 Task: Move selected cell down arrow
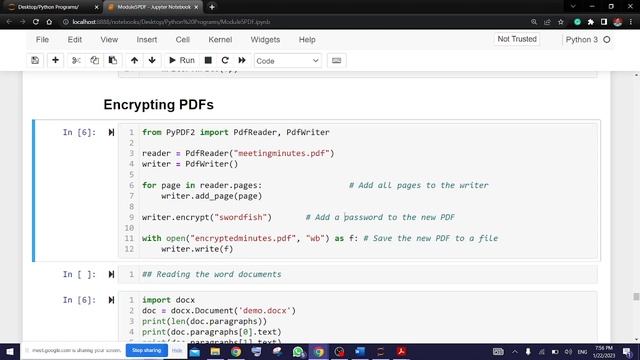[x=152, y=60]
